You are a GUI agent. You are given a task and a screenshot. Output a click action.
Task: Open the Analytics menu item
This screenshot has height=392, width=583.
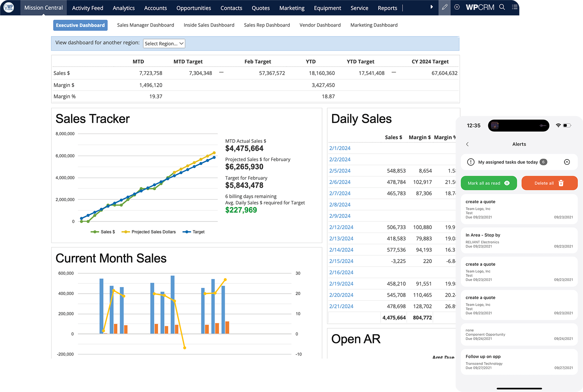[124, 8]
